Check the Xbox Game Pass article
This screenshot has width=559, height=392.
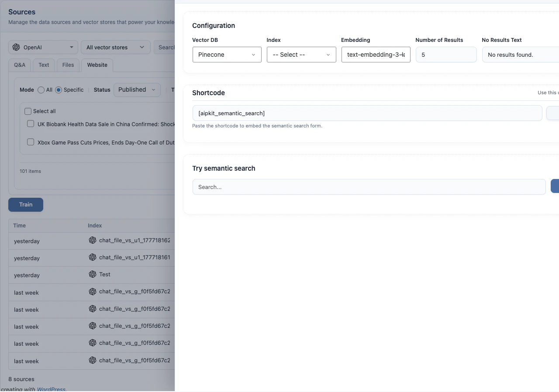(x=30, y=141)
